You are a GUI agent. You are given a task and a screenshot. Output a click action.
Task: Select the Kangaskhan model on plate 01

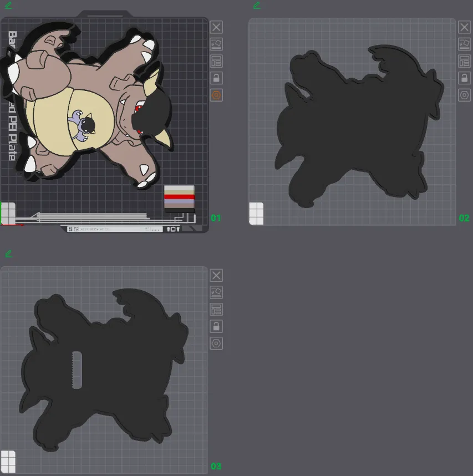(x=89, y=105)
